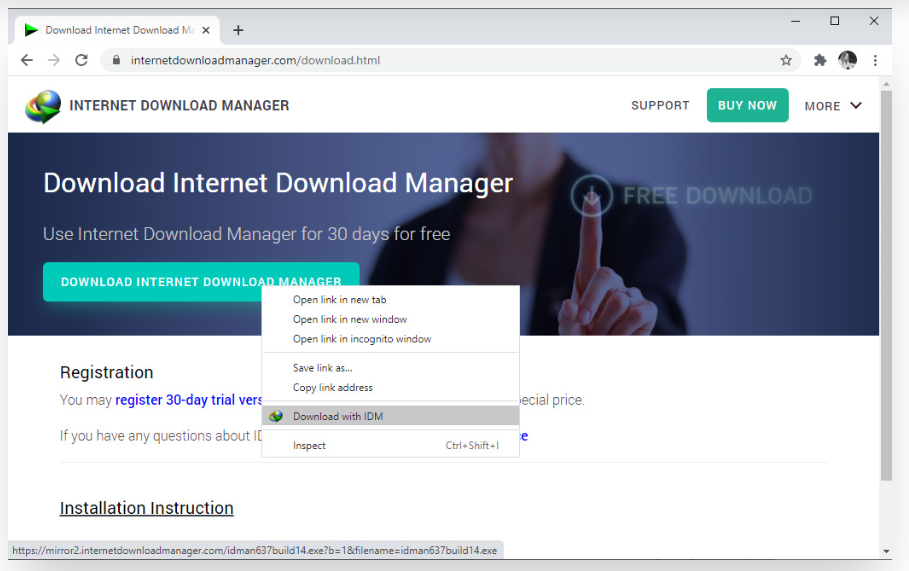The image size is (909, 571).
Task: Open the profile avatar menu
Action: point(848,60)
